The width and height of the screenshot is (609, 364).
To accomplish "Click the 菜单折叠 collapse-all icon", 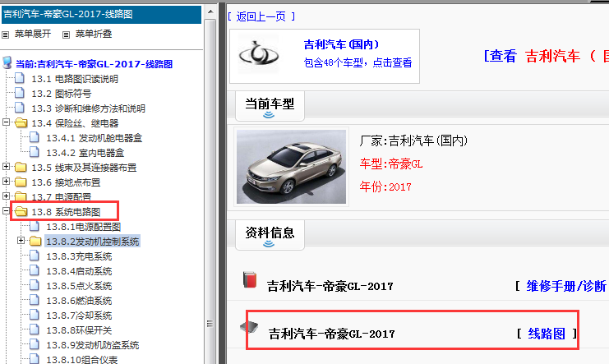I will pos(66,35).
